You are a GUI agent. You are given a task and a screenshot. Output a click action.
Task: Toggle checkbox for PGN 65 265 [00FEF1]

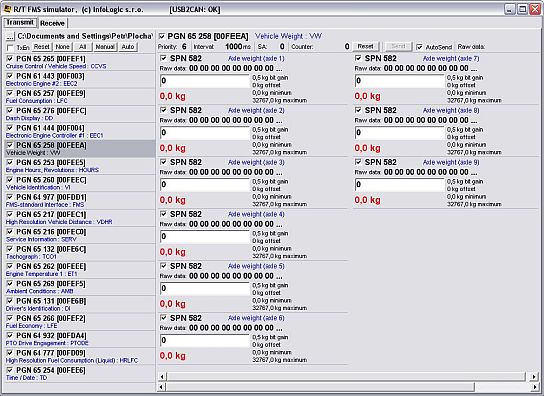[x=10, y=58]
